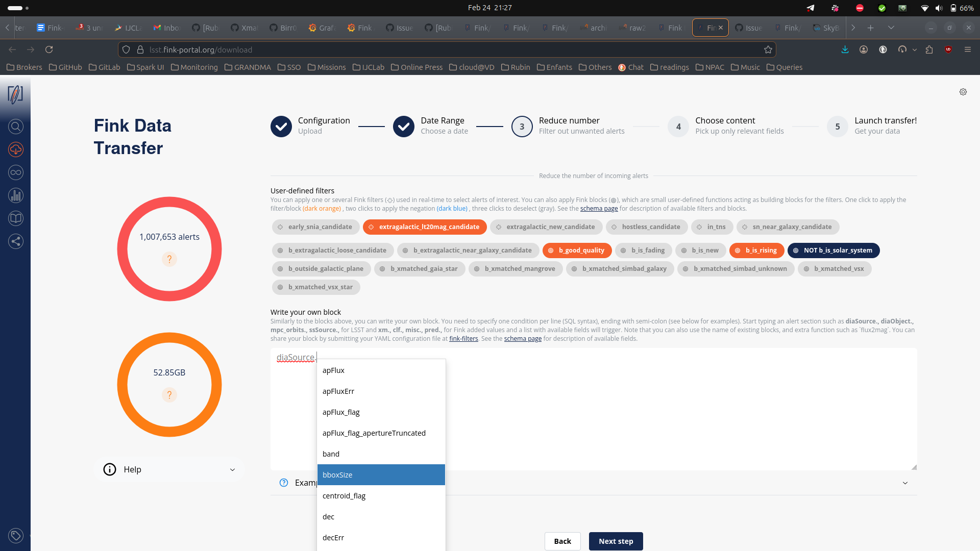Toggle the b_is_fading block
Viewport: 980px width, 551px height.
click(643, 251)
